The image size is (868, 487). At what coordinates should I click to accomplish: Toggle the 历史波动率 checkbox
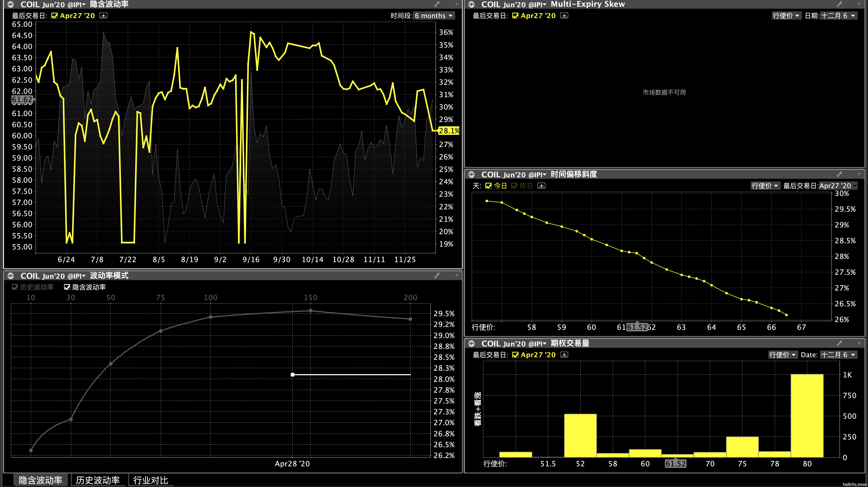(15, 287)
